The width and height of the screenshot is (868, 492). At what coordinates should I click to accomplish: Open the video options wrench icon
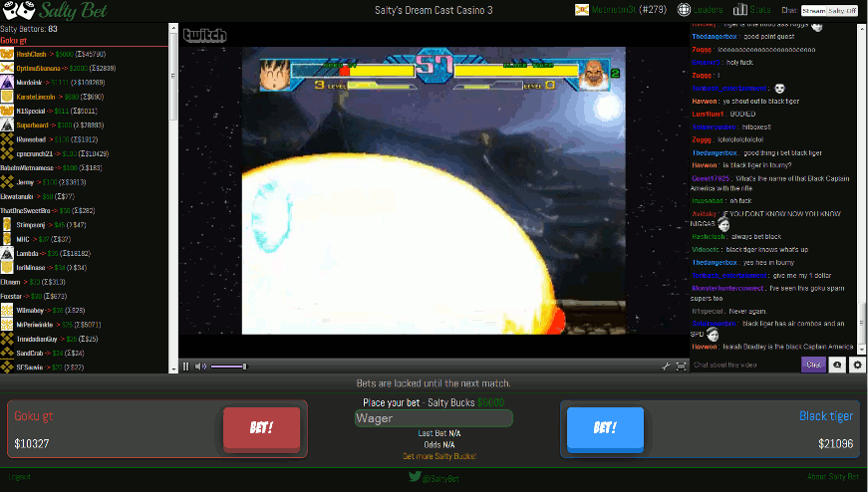coord(666,367)
